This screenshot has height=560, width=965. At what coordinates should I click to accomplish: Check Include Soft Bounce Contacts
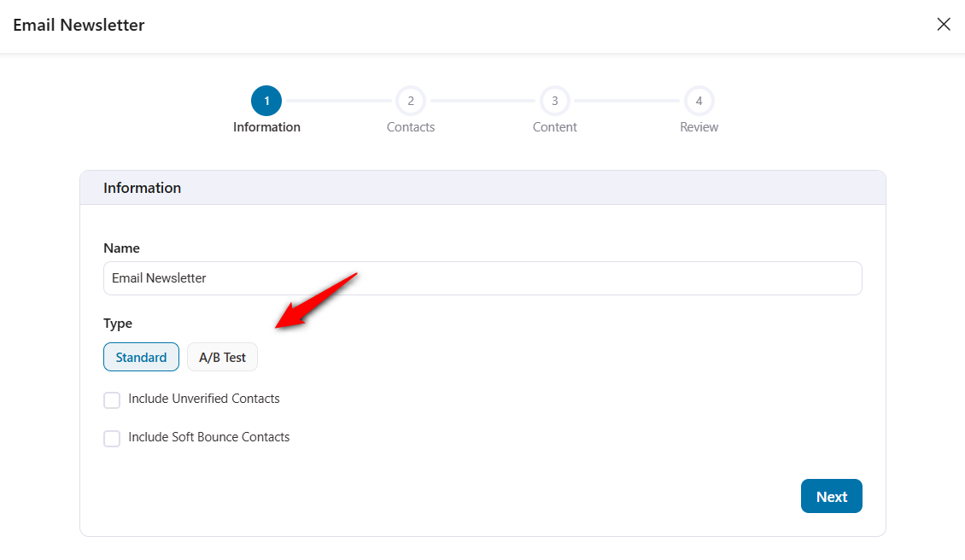(112, 438)
